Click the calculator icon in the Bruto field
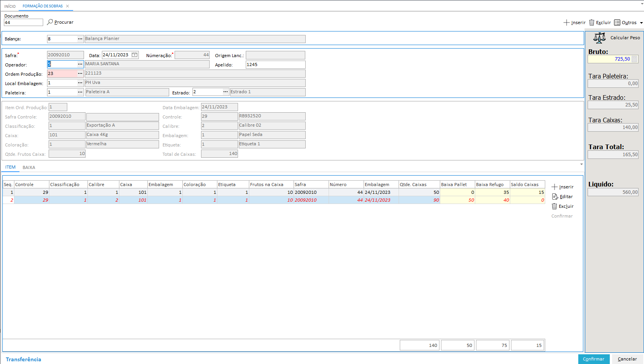The height and width of the screenshot is (364, 644). tap(634, 59)
